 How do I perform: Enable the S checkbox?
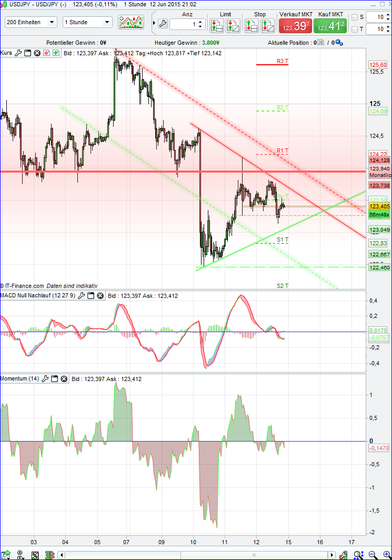click(355, 17)
